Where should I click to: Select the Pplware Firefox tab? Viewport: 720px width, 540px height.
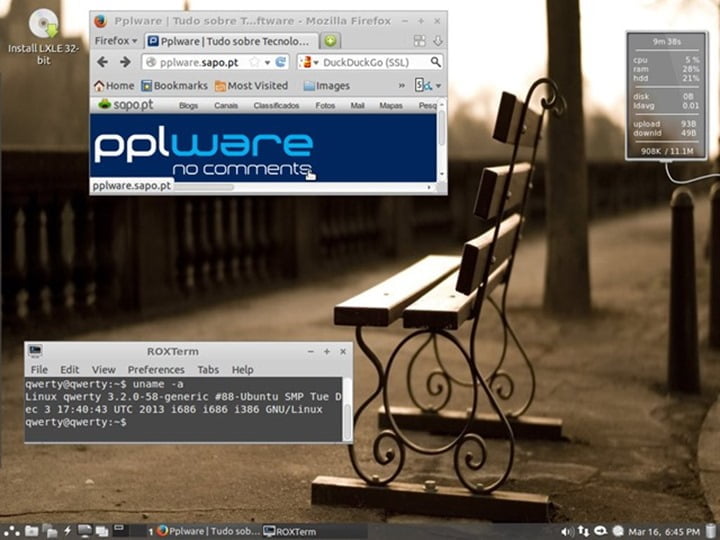pyautogui.click(x=231, y=41)
